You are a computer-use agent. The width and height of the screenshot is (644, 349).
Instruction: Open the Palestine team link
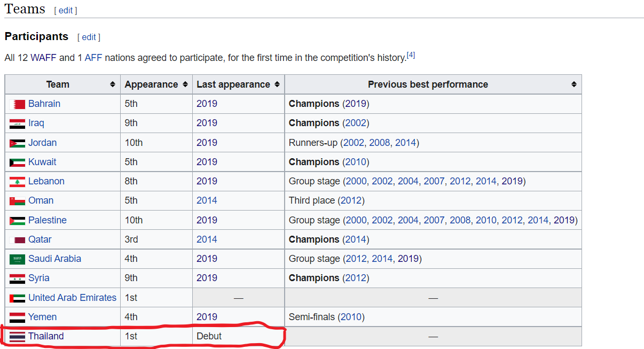click(48, 220)
